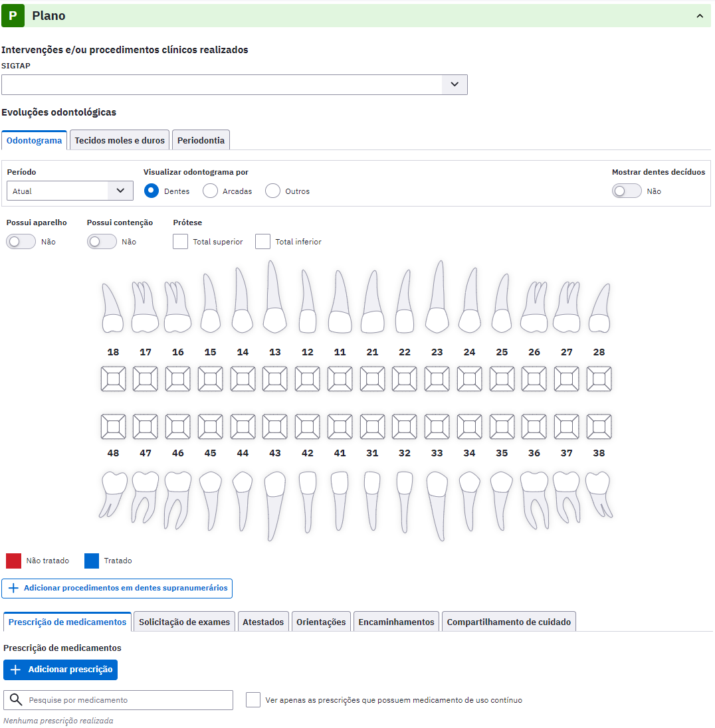Select upper canine tooth 13 image
This screenshot has height=728, width=715.
(x=274, y=297)
